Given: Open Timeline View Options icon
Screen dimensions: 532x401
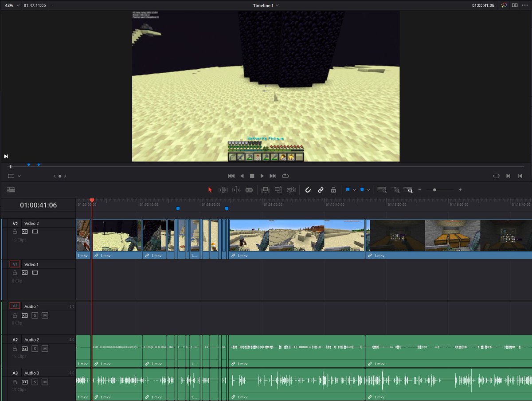Looking at the screenshot, I should click(x=11, y=190).
